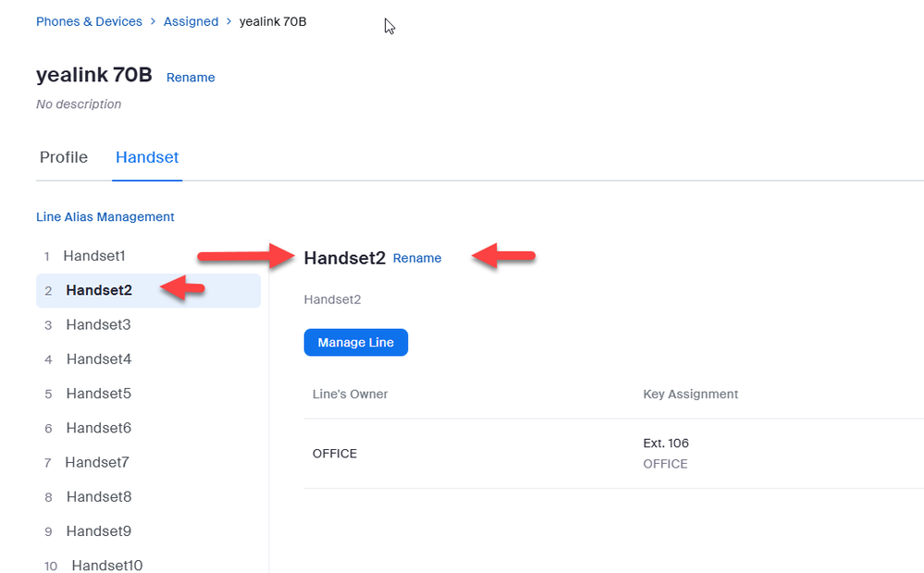Choose Handset3 from handset list
The height and width of the screenshot is (573, 924).
pos(98,324)
